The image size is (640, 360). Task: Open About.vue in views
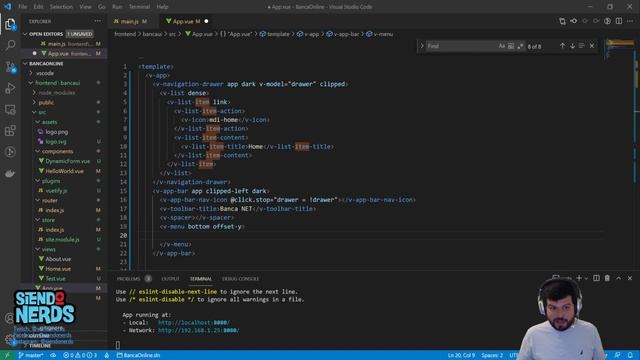point(58,259)
